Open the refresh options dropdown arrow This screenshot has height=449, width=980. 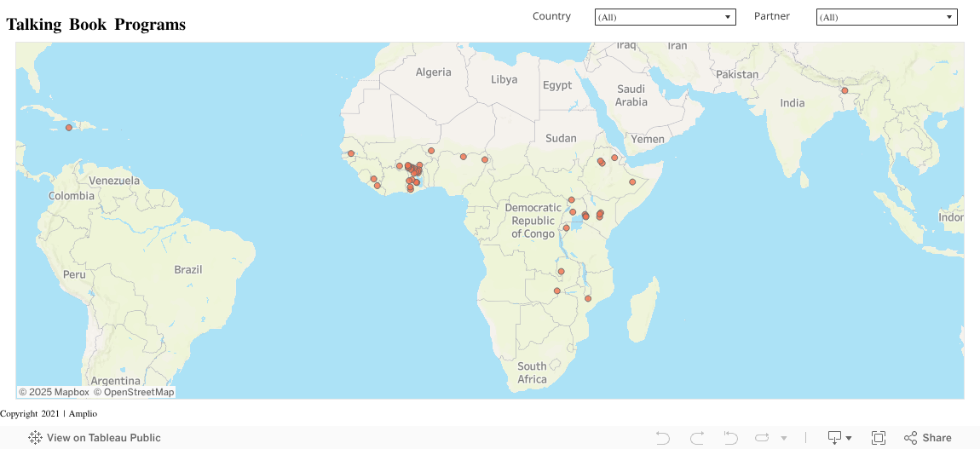point(783,438)
